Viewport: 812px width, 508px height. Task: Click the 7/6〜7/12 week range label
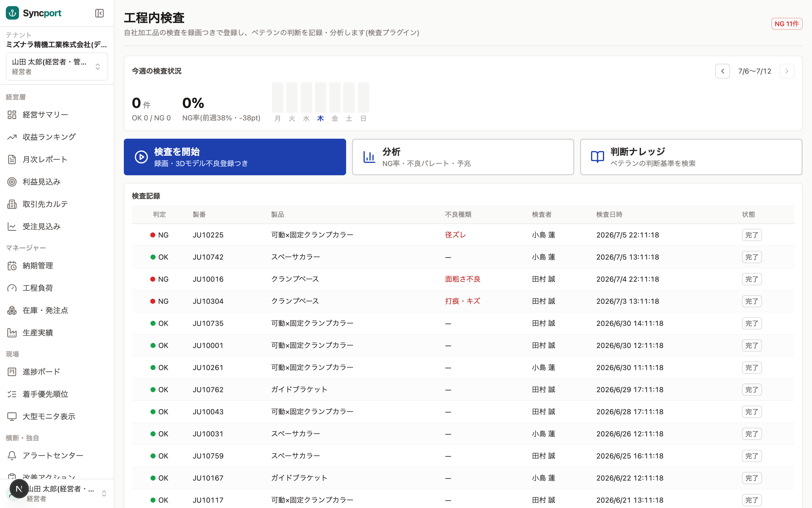[755, 71]
